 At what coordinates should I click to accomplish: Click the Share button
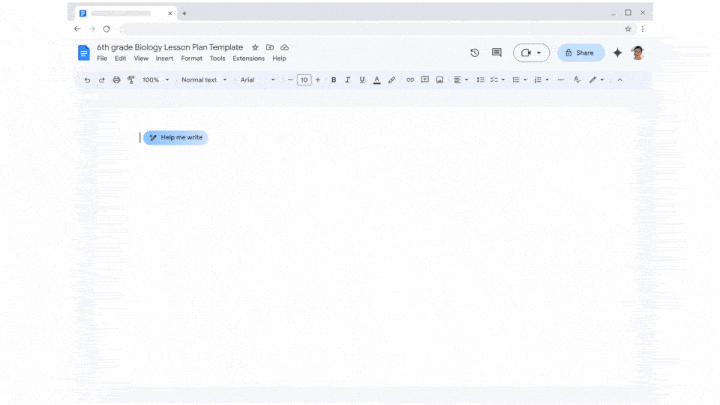coord(580,53)
